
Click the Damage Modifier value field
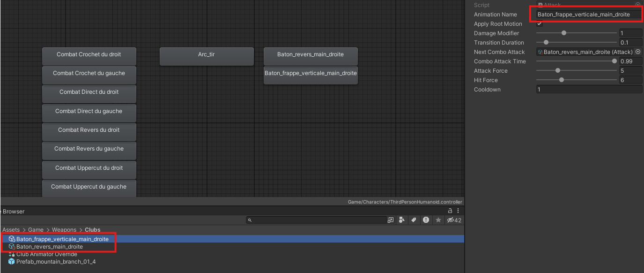(631, 33)
